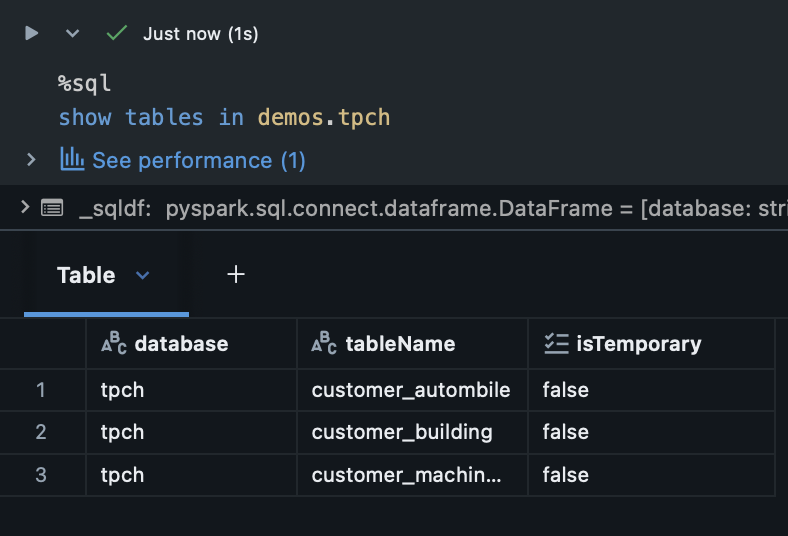Expand the _sqldf DataFrame schema chevron
Image resolution: width=788 pixels, height=536 pixels.
[x=24, y=208]
